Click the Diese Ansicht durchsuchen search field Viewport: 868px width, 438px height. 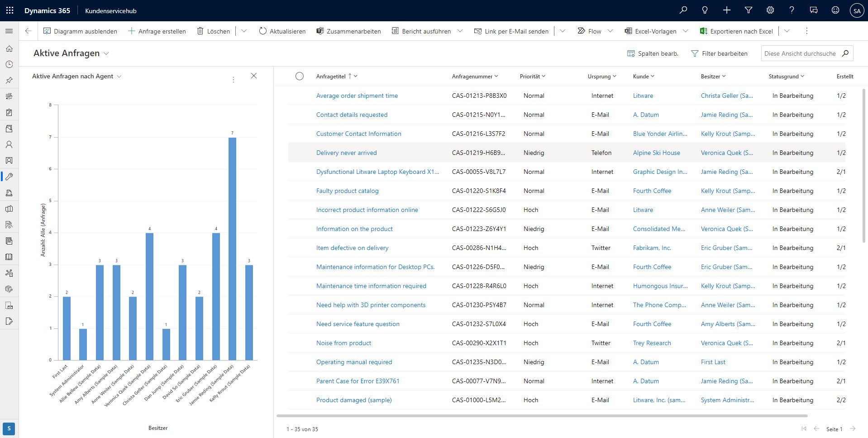coord(800,53)
